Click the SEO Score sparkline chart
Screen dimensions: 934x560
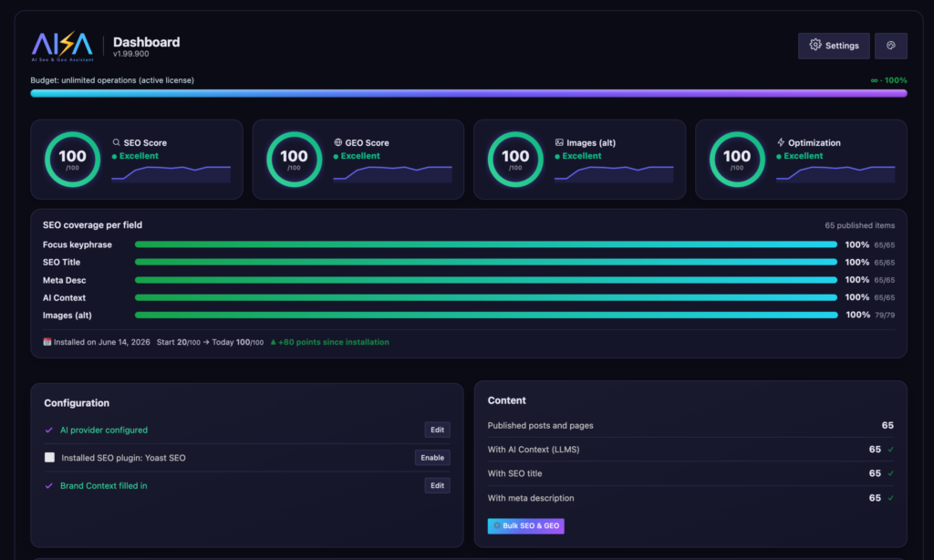pyautogui.click(x=171, y=174)
